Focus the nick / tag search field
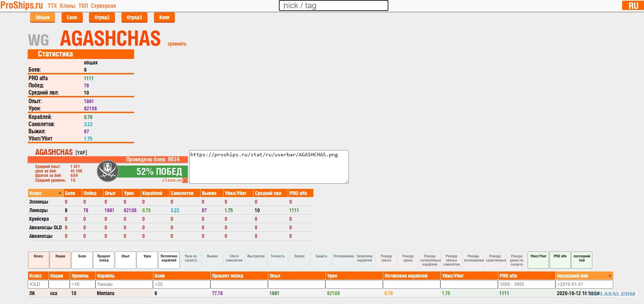644x304 pixels. pos(334,5)
